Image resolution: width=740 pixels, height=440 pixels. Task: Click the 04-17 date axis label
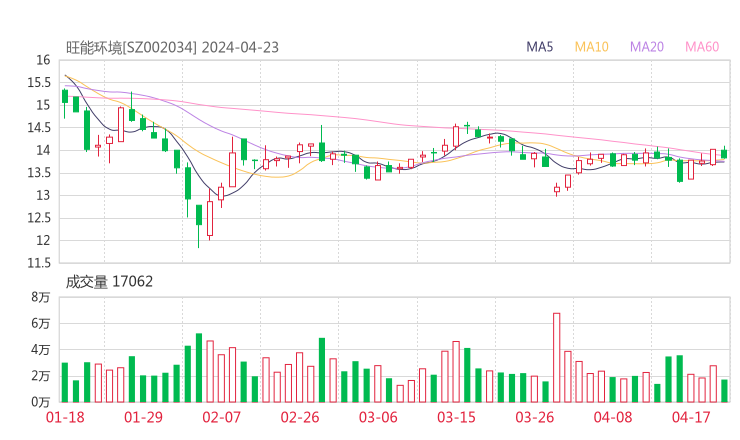(x=691, y=417)
